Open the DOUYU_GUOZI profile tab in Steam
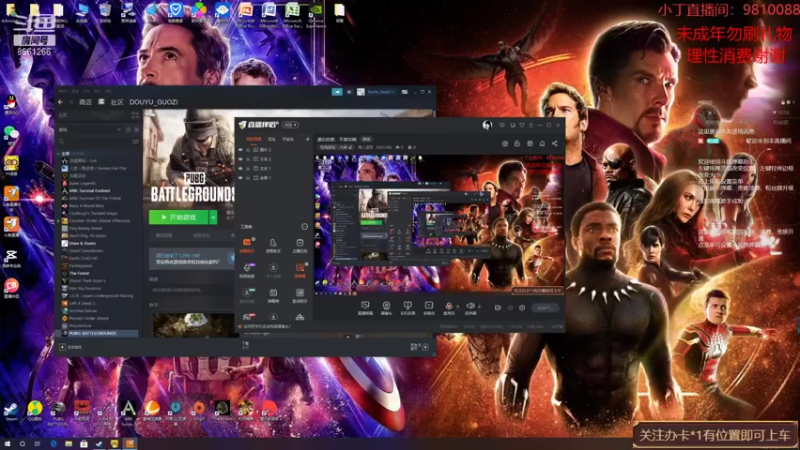This screenshot has width=800, height=450. click(154, 102)
